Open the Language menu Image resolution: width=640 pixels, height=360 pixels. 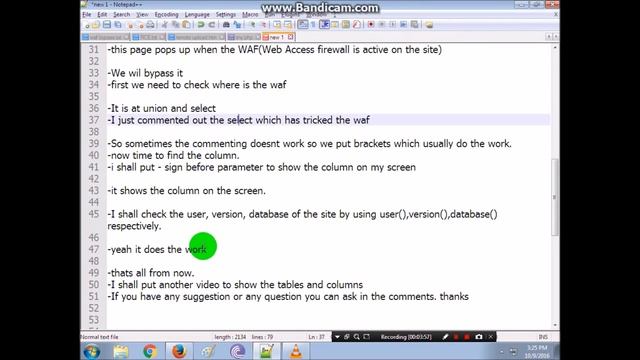pyautogui.click(x=197, y=14)
